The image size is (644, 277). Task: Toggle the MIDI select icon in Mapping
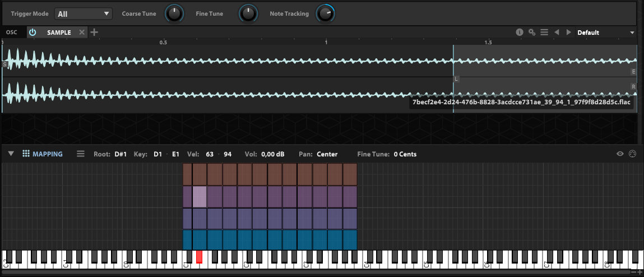coord(632,154)
